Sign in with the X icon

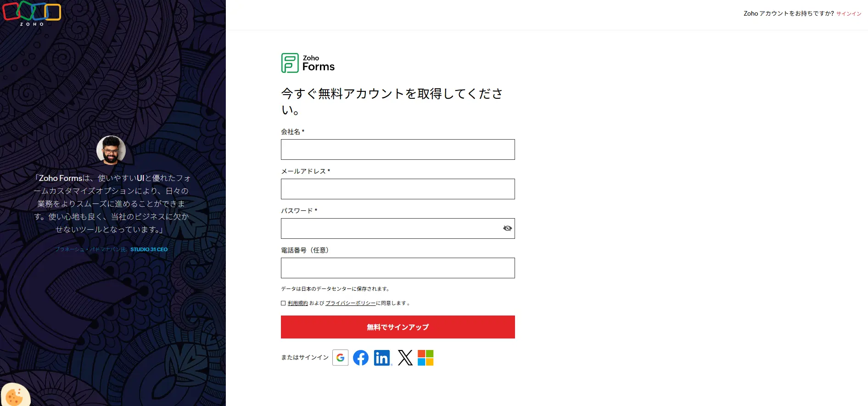(405, 358)
